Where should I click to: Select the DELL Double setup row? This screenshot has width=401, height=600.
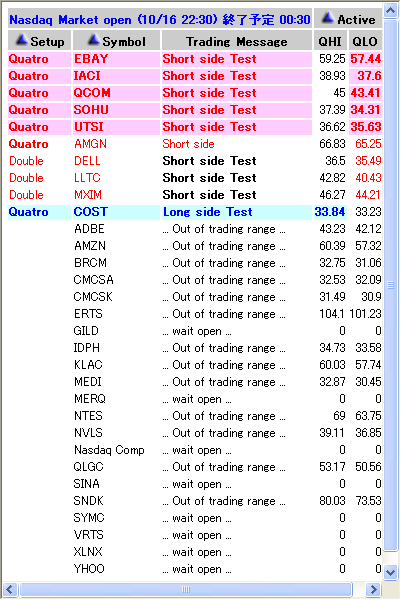pyautogui.click(x=195, y=161)
